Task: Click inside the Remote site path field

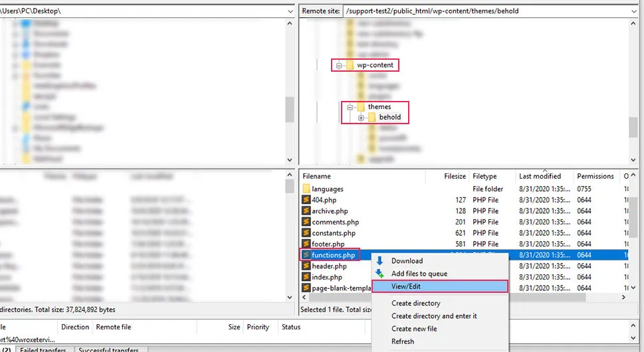Action: [x=485, y=11]
